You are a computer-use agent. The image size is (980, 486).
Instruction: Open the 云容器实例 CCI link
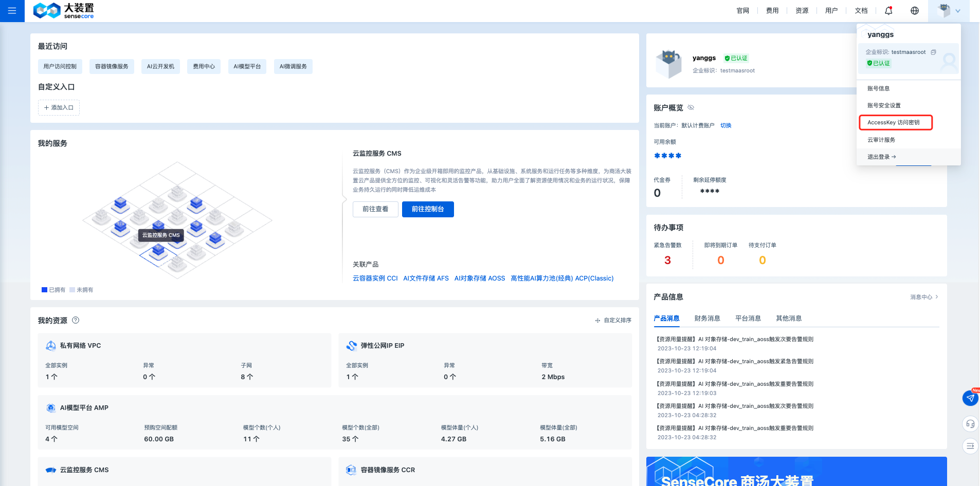click(x=375, y=278)
